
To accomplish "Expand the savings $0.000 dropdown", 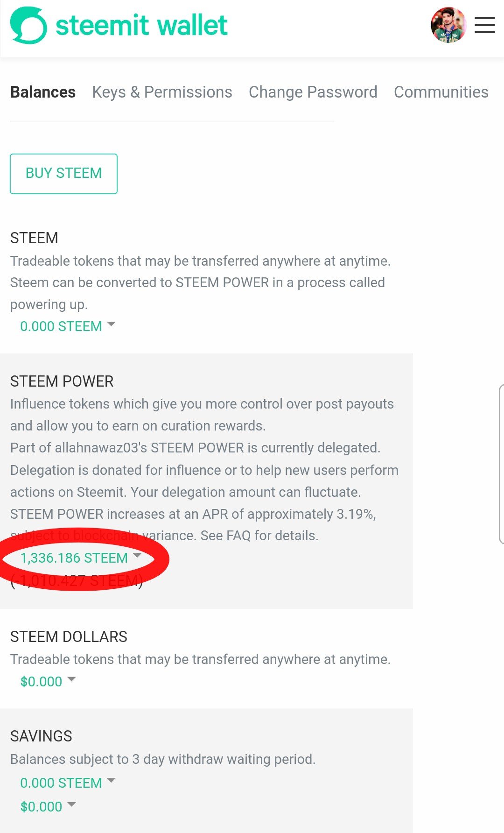I will pos(48,806).
